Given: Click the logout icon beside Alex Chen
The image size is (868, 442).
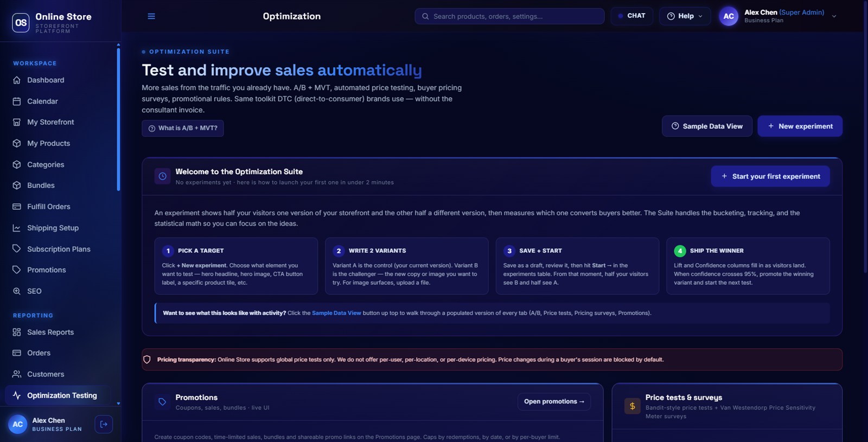Looking at the screenshot, I should coord(104,424).
